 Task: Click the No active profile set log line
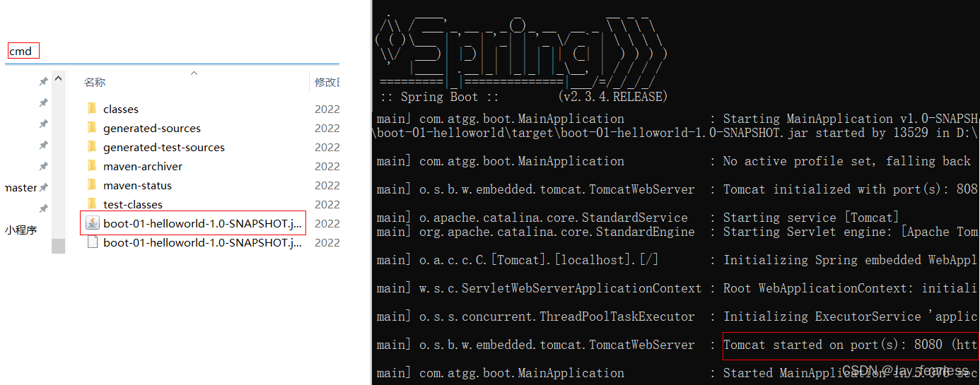click(678, 161)
